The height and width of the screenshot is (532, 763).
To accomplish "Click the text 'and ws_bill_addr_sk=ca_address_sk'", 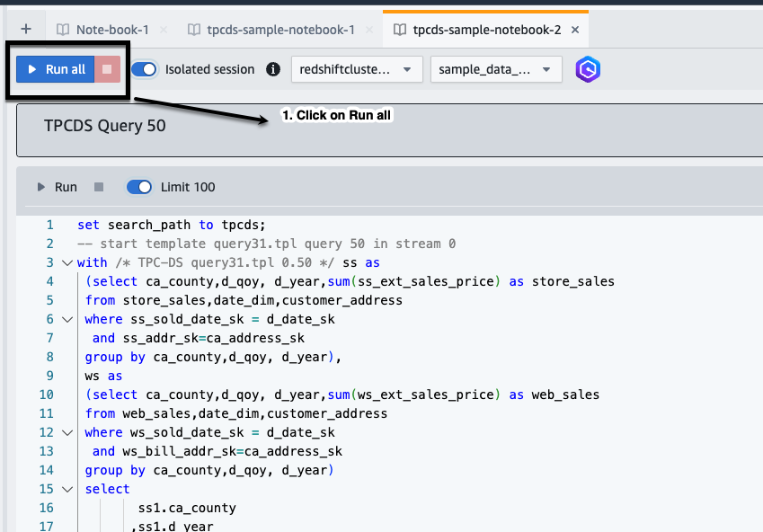I will coord(217,452).
